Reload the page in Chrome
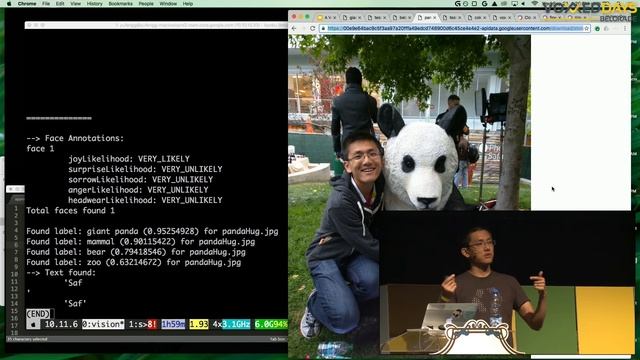The width and height of the screenshot is (640, 360). tap(313, 28)
